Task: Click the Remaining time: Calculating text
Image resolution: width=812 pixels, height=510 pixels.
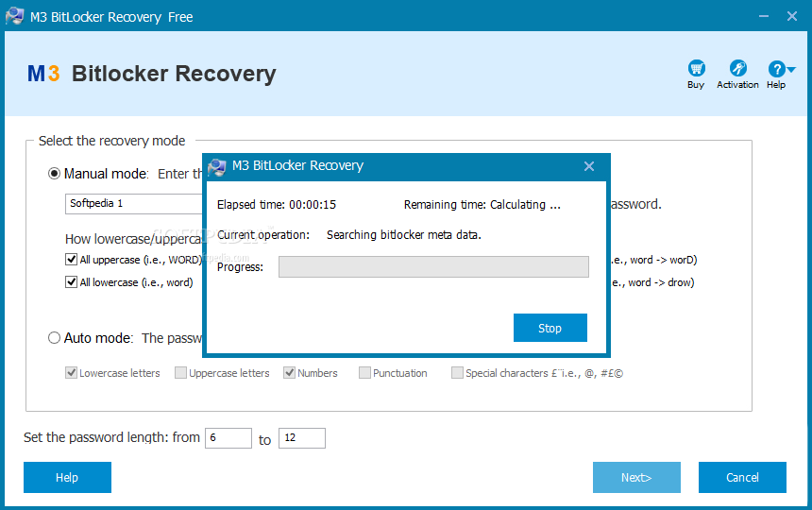Action: (482, 205)
